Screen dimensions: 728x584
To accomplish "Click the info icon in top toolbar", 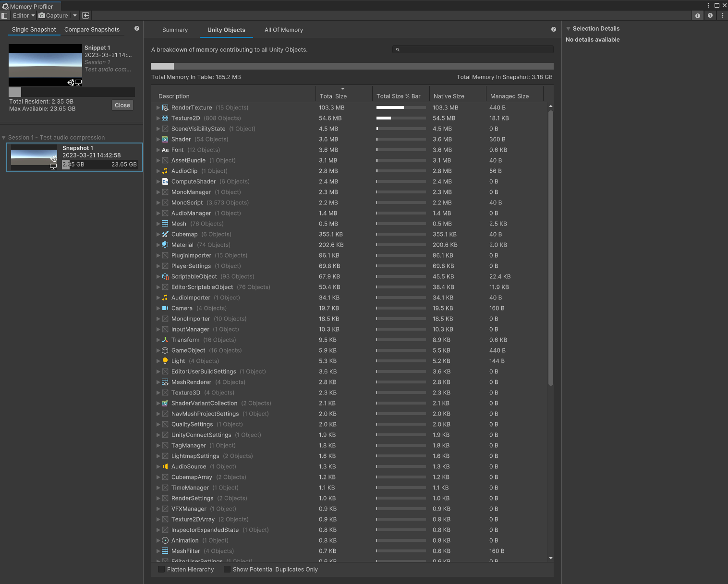I will (698, 16).
